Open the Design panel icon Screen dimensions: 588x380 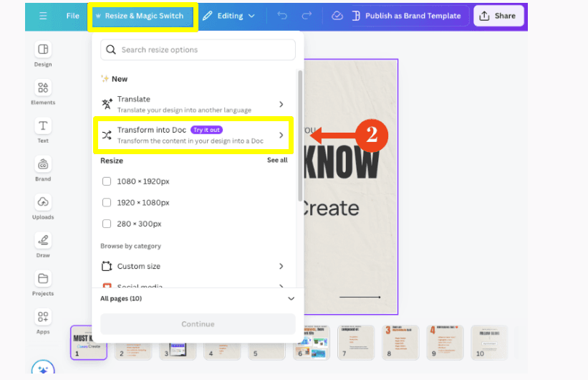coord(43,49)
